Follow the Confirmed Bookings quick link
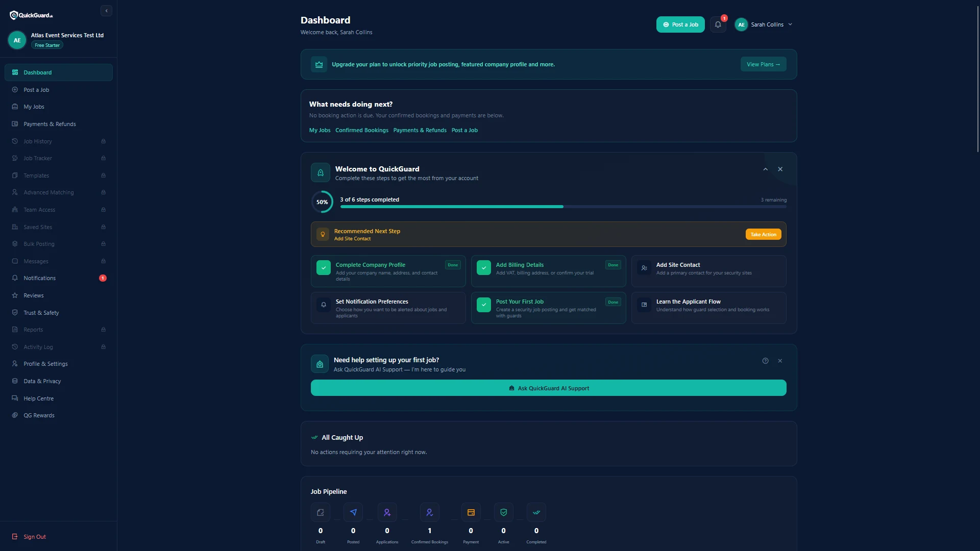 tap(361, 130)
